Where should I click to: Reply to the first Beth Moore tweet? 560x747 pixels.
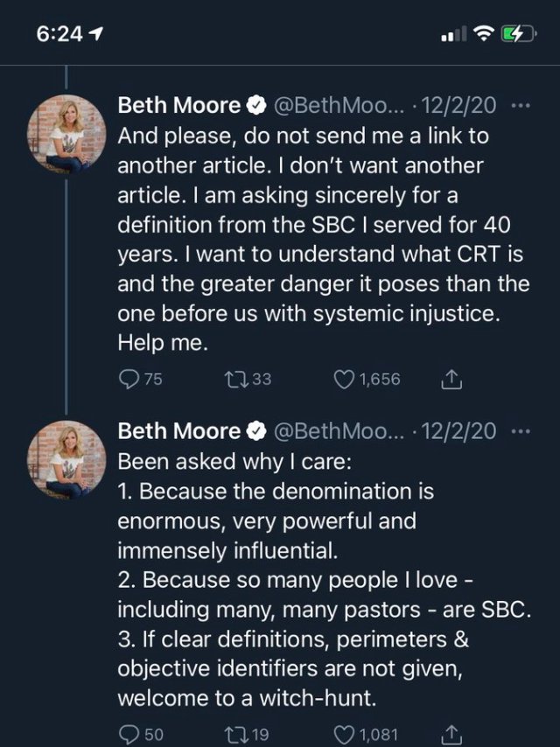tap(129, 380)
